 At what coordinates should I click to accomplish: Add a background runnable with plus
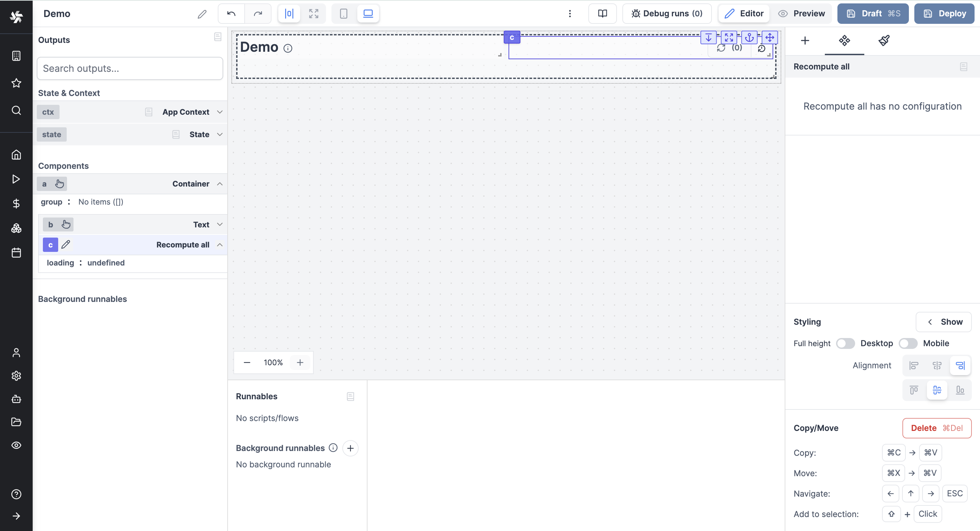tap(350, 448)
